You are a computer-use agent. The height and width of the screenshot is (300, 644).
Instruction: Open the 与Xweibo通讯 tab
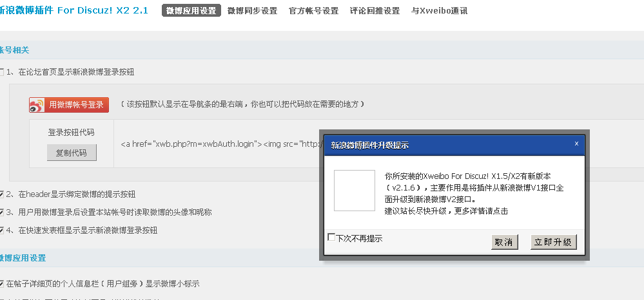(439, 11)
